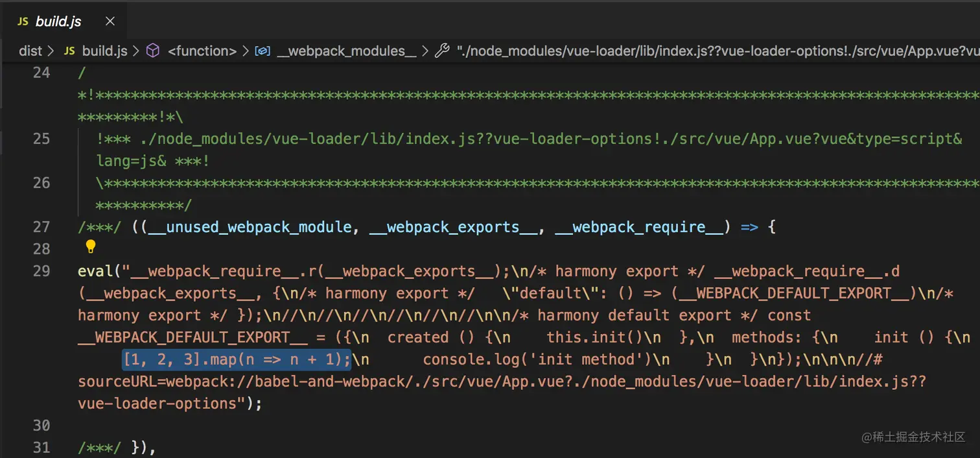The height and width of the screenshot is (458, 980).
Task: Click the eval keyword on line 29
Action: (95, 271)
